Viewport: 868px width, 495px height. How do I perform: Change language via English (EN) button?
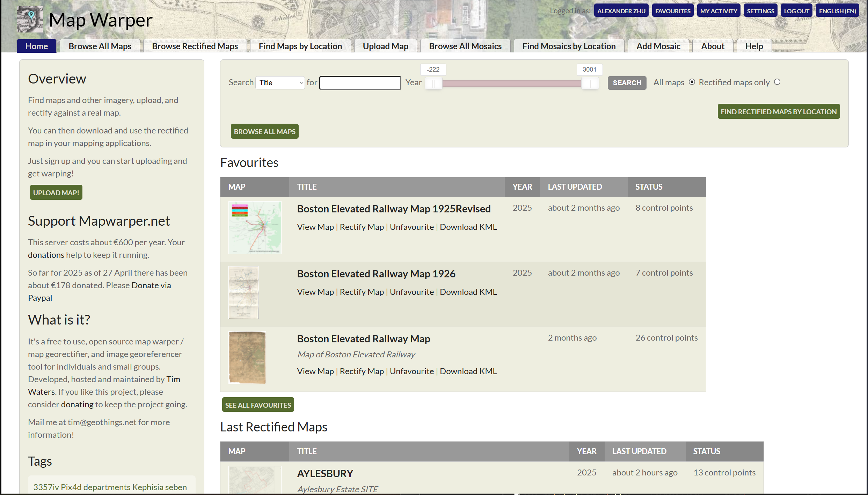[x=838, y=11]
